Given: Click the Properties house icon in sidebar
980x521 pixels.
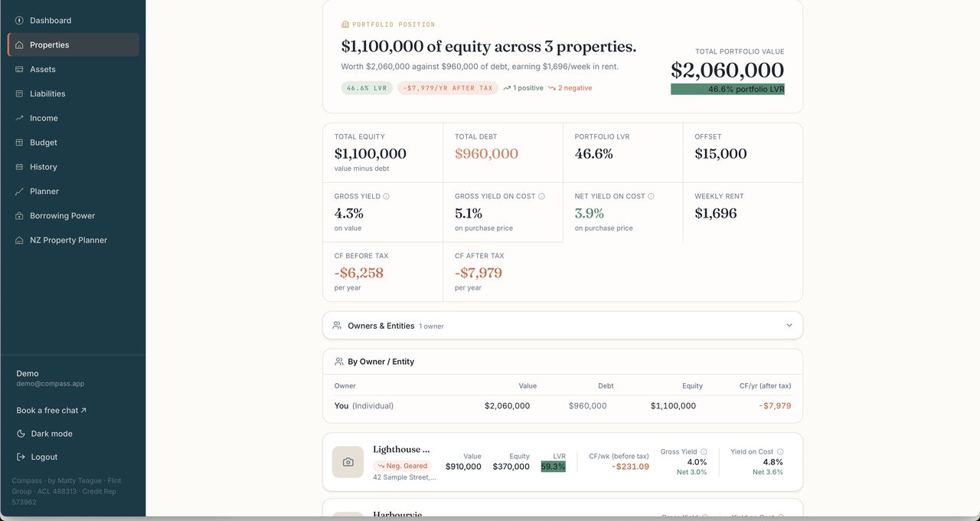Looking at the screenshot, I should pos(19,45).
